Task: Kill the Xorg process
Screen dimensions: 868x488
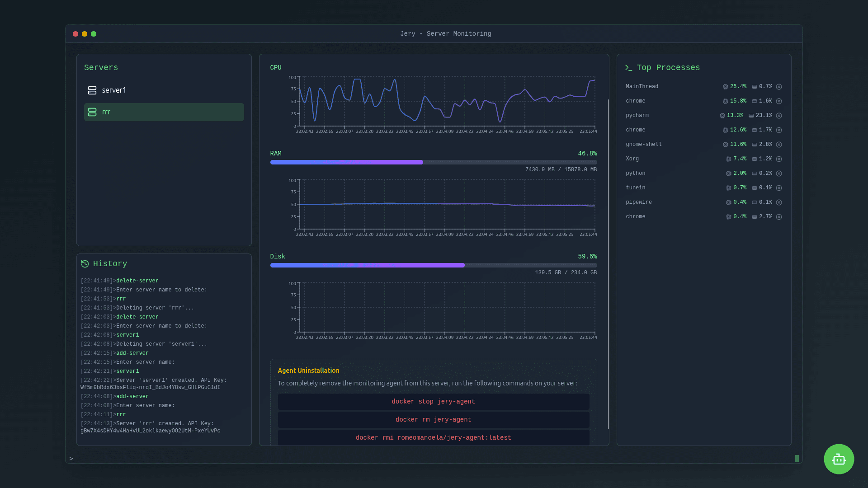Action: pos(779,159)
